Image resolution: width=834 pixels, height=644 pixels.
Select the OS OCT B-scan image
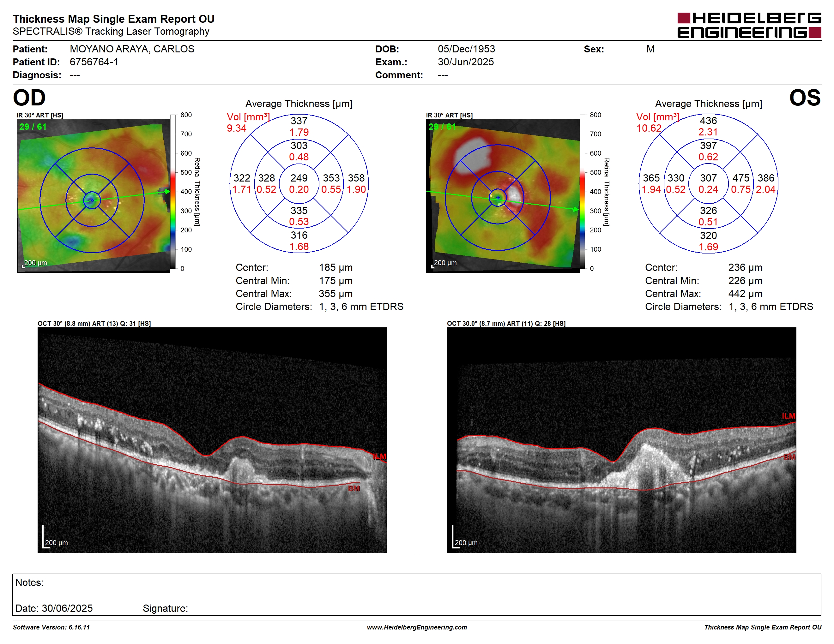621,440
